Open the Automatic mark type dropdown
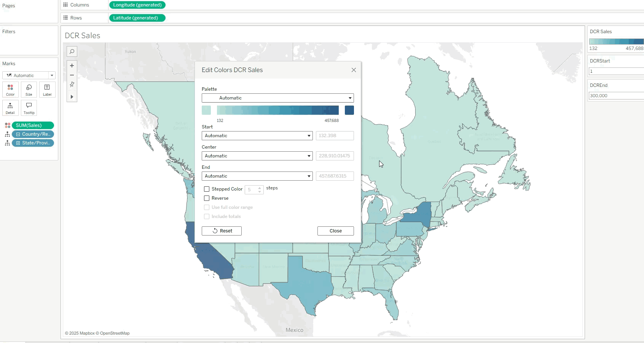644x343 pixels. coord(29,75)
